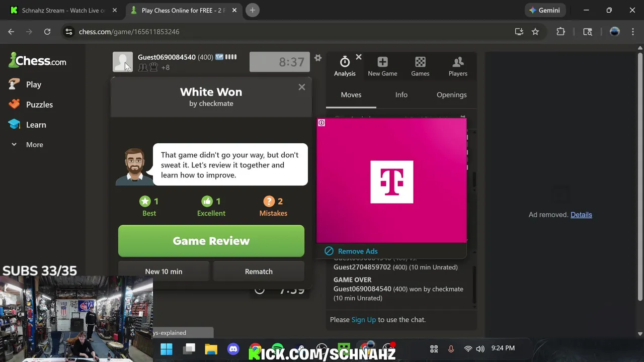
Task: Open the Wi-Fi network icon
Action: pyautogui.click(x=468, y=348)
